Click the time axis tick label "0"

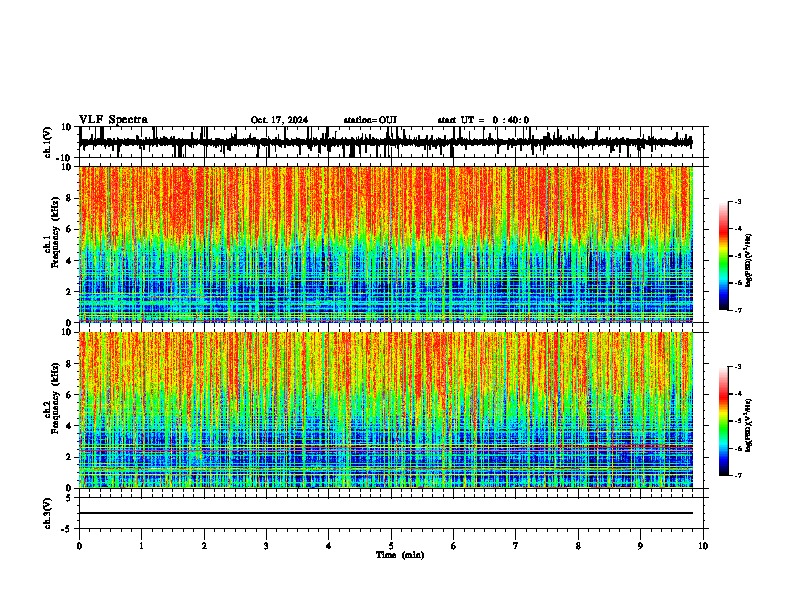pos(79,546)
